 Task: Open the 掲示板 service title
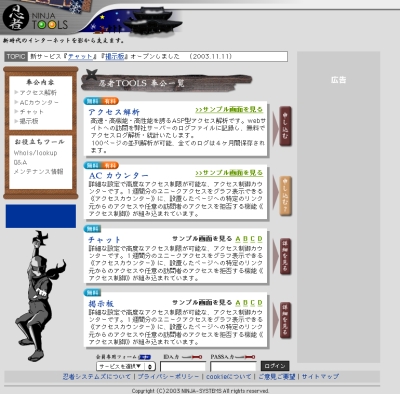pyautogui.click(x=101, y=304)
